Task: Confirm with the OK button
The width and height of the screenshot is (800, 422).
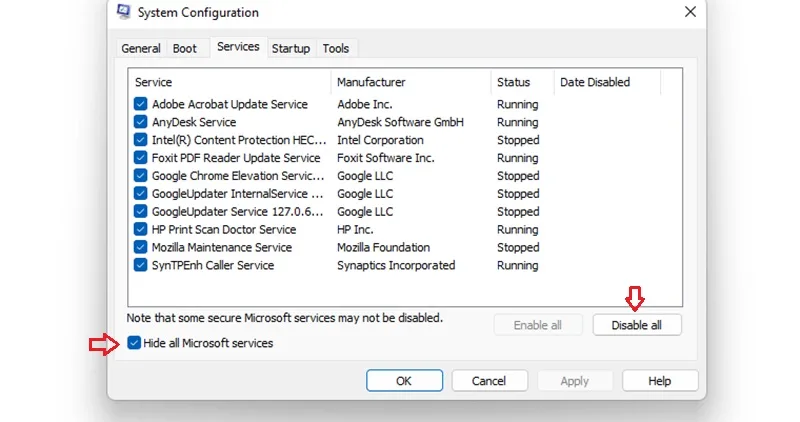Action: click(404, 381)
